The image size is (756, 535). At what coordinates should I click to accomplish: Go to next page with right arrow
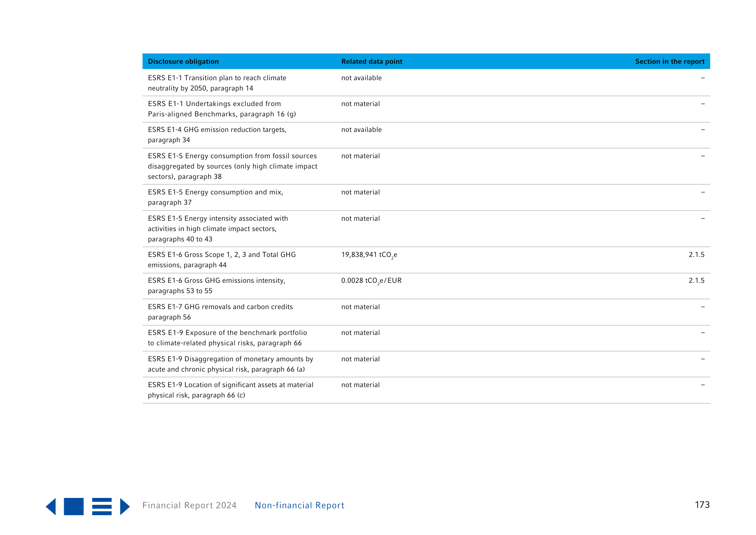pos(125,507)
